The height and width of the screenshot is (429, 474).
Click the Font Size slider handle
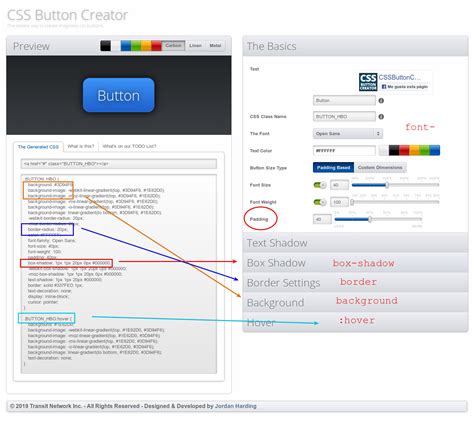[387, 185]
